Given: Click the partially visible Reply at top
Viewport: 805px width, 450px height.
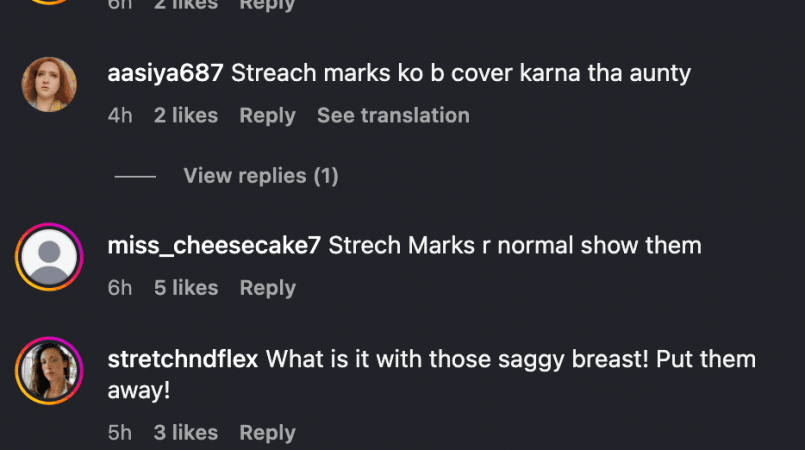Looking at the screenshot, I should click(267, 5).
